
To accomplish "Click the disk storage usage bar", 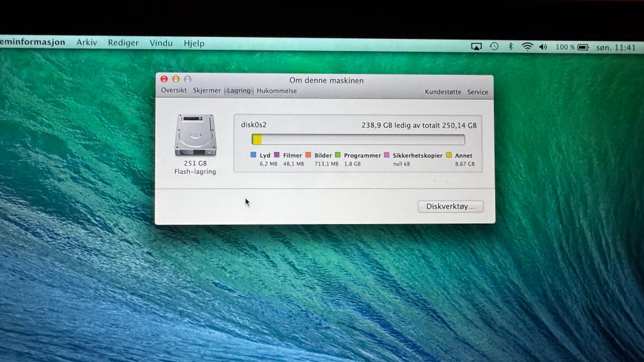I will [358, 139].
